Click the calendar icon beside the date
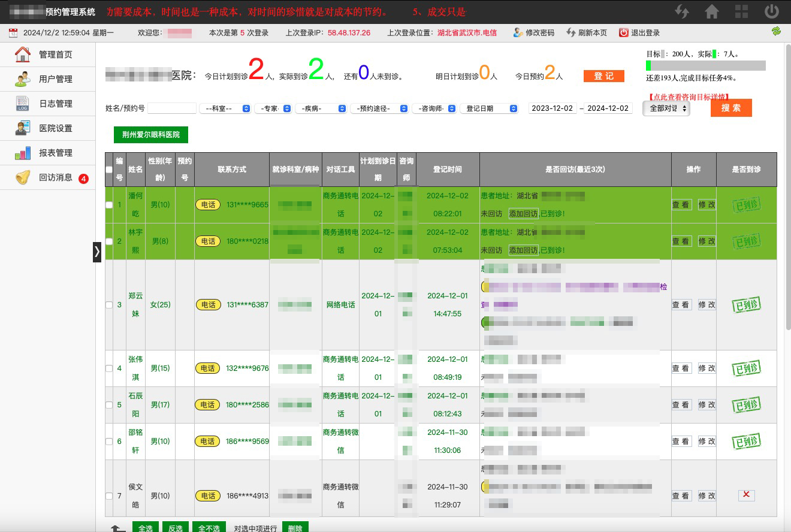Image resolution: width=791 pixels, height=532 pixels. [13, 33]
